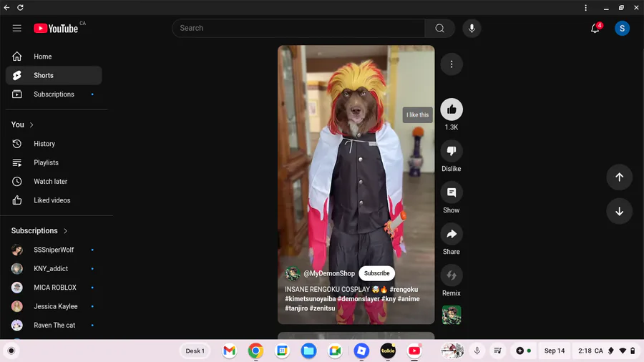Open KNY_addict channel
Screen dimensions: 644x362
click(x=54, y=268)
